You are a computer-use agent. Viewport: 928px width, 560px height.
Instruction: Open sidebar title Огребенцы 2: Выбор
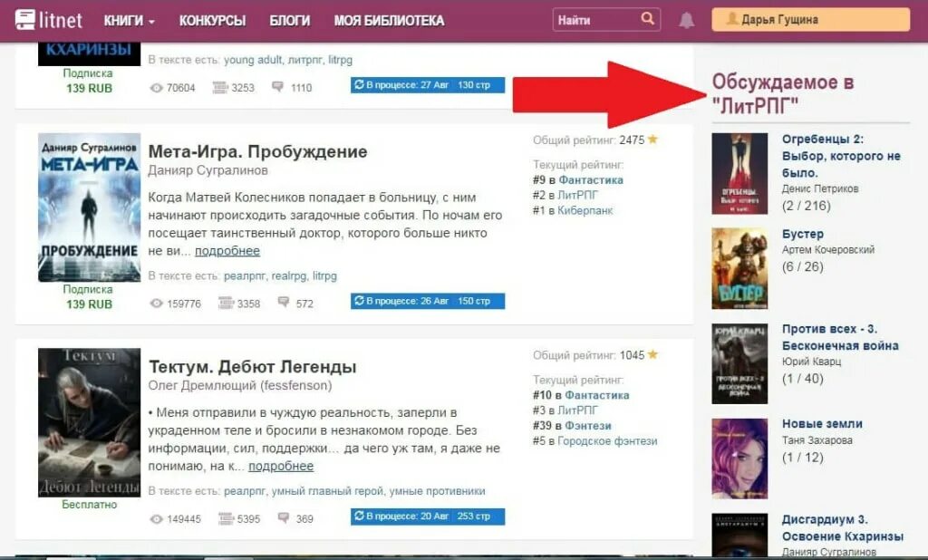pyautogui.click(x=841, y=156)
